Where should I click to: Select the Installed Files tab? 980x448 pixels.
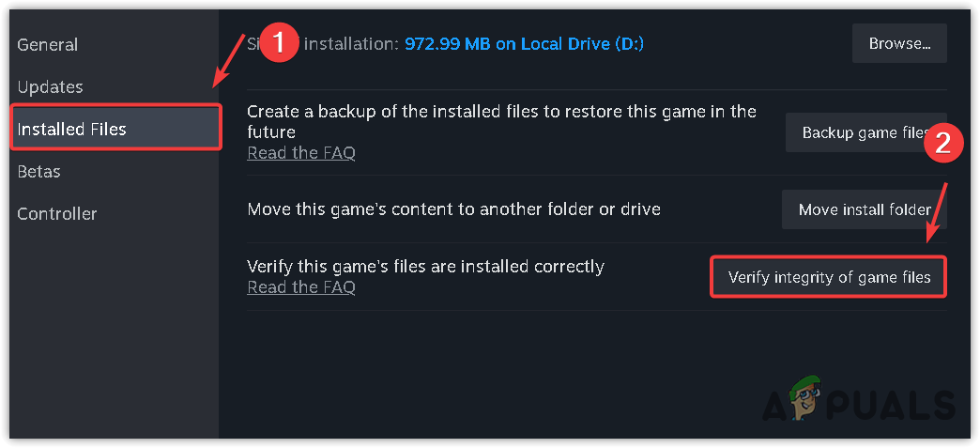click(x=72, y=129)
